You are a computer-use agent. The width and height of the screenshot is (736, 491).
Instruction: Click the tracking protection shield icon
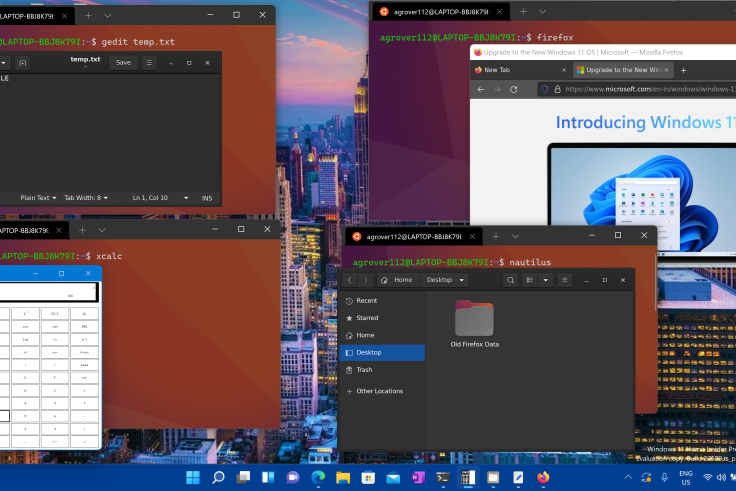click(544, 89)
